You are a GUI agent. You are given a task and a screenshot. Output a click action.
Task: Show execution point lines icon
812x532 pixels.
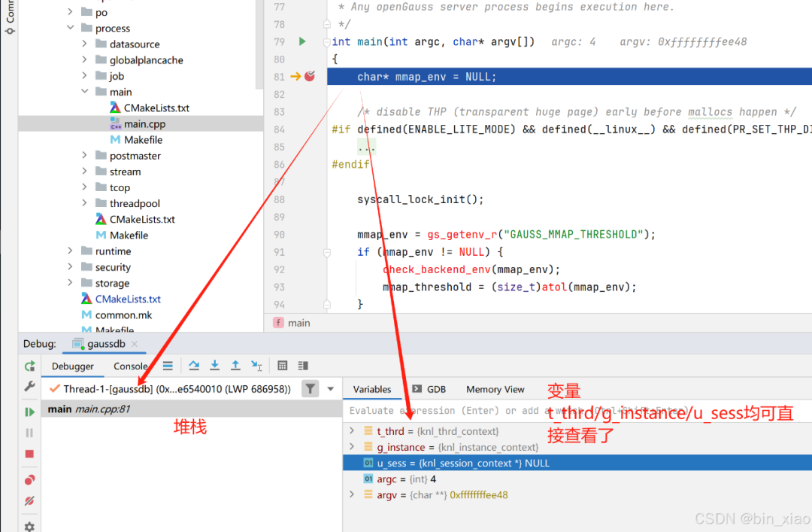click(168, 366)
